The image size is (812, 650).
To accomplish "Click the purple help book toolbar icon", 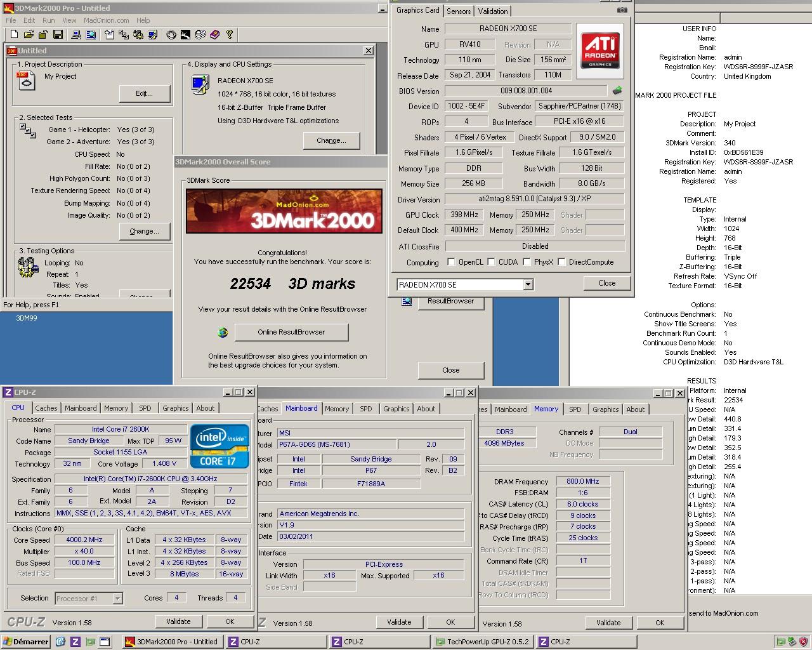I will point(214,34).
